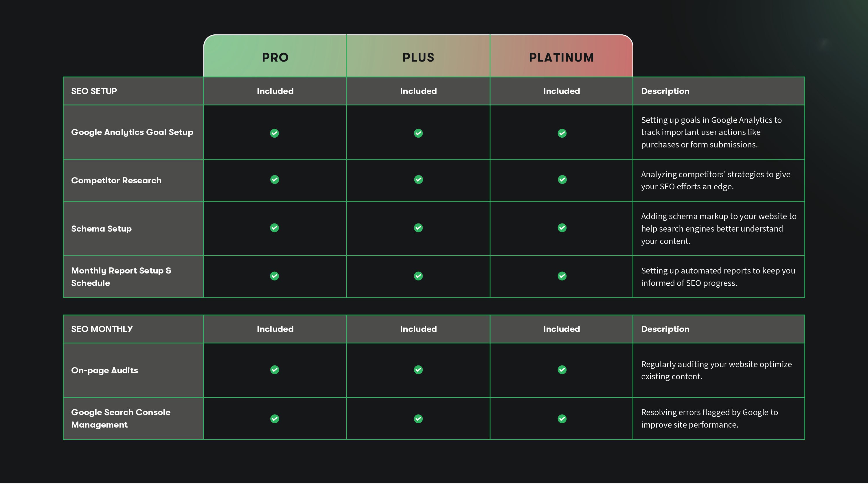The width and height of the screenshot is (868, 488).
Task: Click Plus checkmark for On-page Audits
Action: pos(418,370)
